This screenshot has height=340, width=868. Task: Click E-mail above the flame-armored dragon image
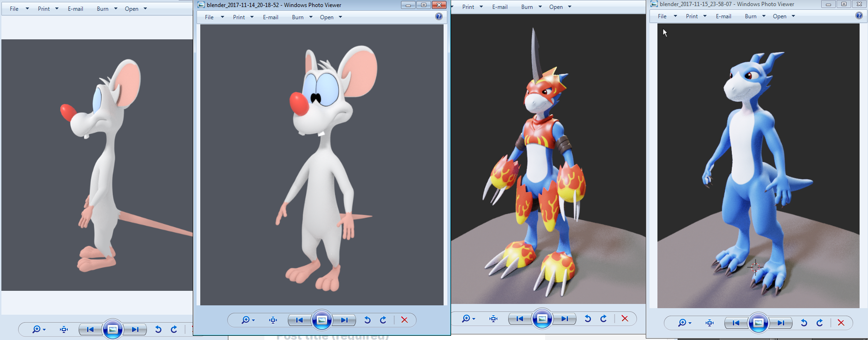click(500, 7)
